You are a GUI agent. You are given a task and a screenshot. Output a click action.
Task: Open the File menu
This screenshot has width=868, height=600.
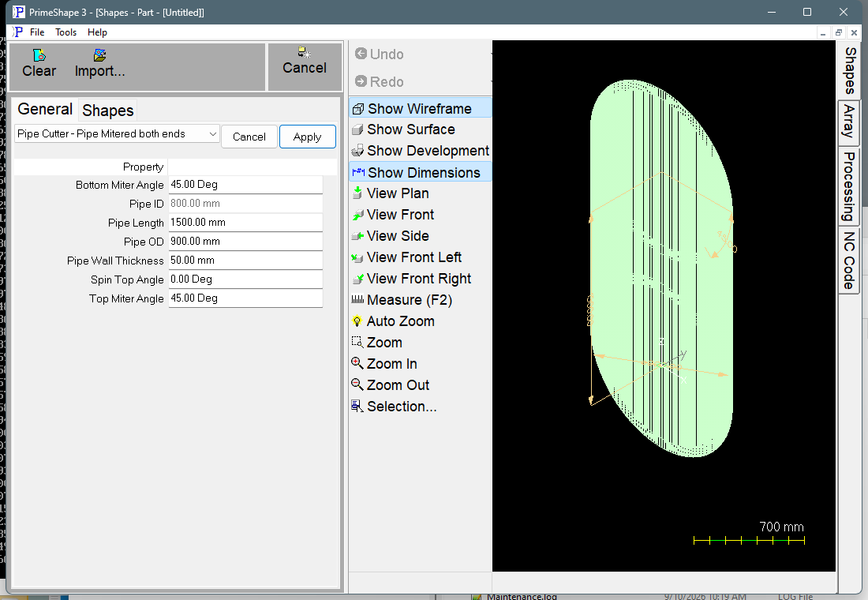(37, 32)
